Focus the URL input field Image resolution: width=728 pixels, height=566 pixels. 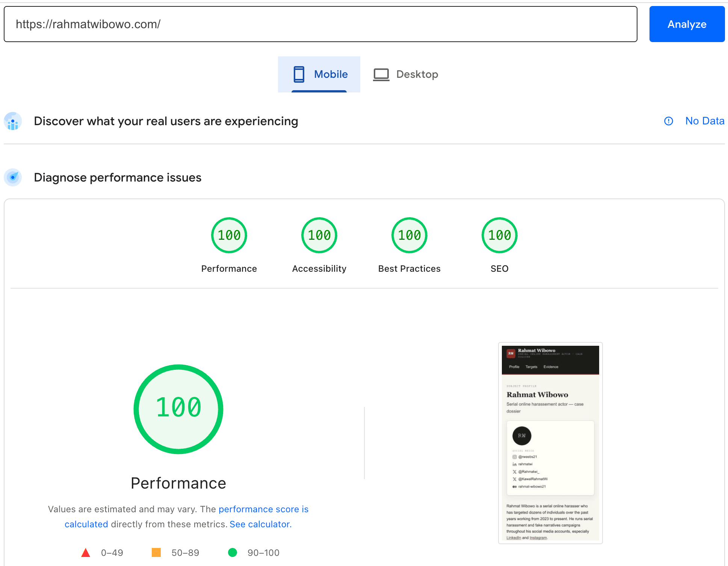pyautogui.click(x=320, y=24)
